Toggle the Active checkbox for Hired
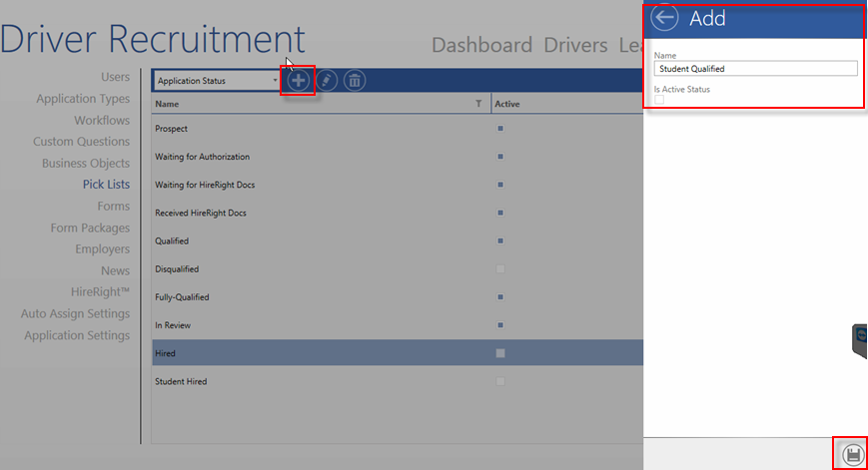868x470 pixels. coord(500,353)
